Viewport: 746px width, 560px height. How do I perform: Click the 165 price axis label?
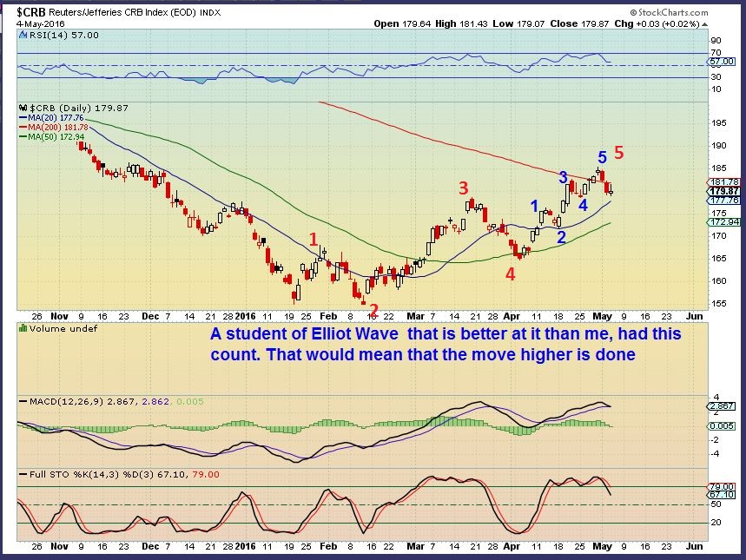click(719, 259)
